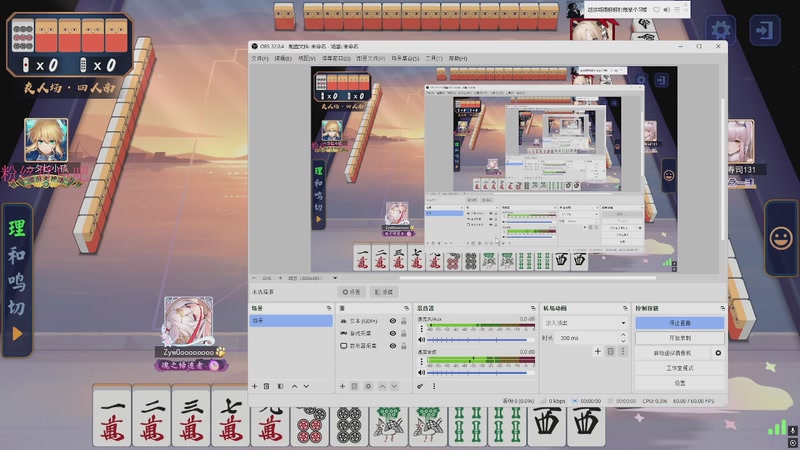Viewport: 800px width, 450px height.
Task: Open source properties gear in Sources dock
Action: [368, 386]
